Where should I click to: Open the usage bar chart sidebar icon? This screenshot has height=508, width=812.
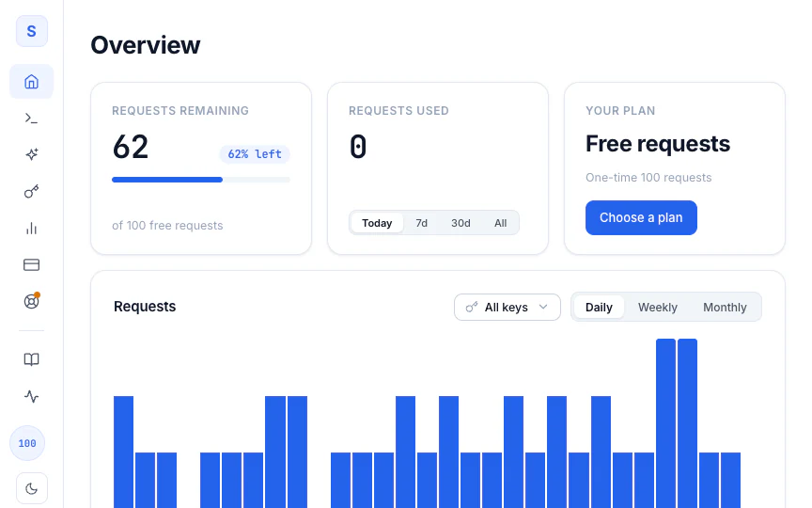tap(32, 228)
